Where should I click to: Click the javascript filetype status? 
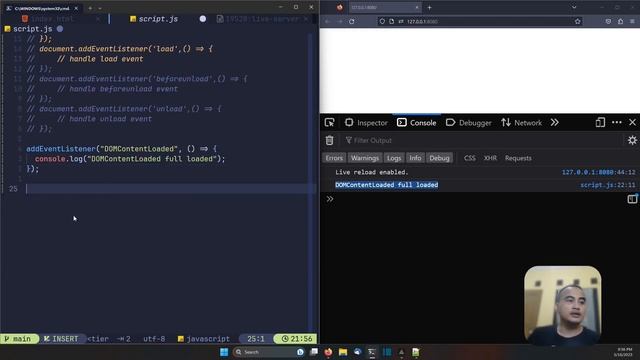click(x=204, y=339)
